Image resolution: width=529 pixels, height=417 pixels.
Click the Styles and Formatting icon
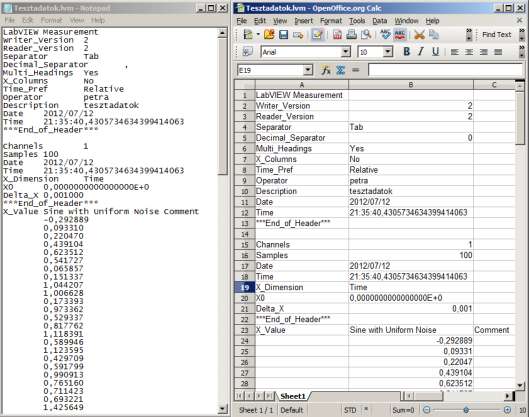click(x=247, y=52)
